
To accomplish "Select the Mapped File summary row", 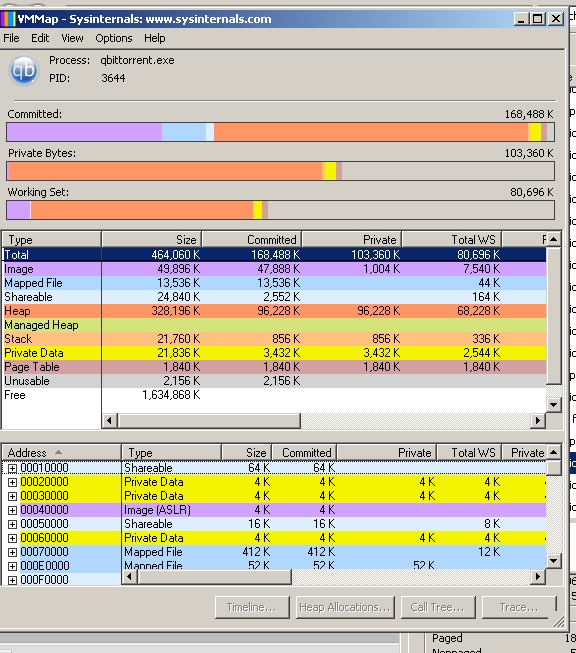I will [x=274, y=283].
